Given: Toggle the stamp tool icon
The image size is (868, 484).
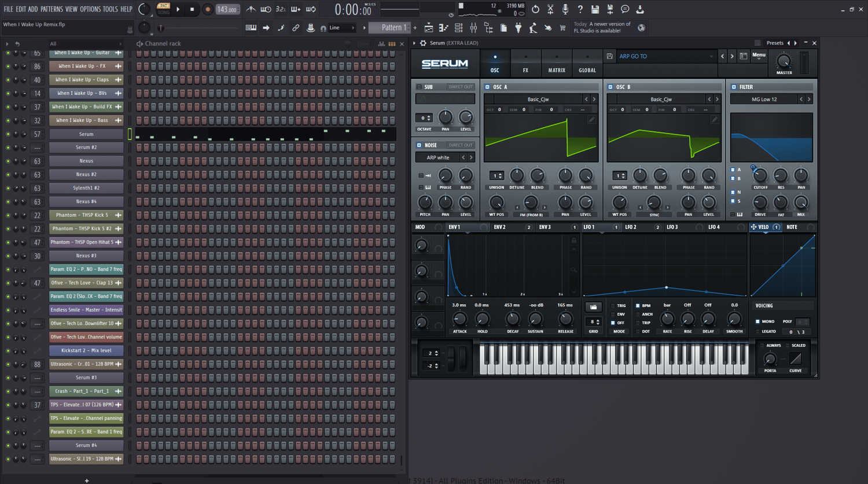Looking at the screenshot, I should pyautogui.click(x=311, y=28).
